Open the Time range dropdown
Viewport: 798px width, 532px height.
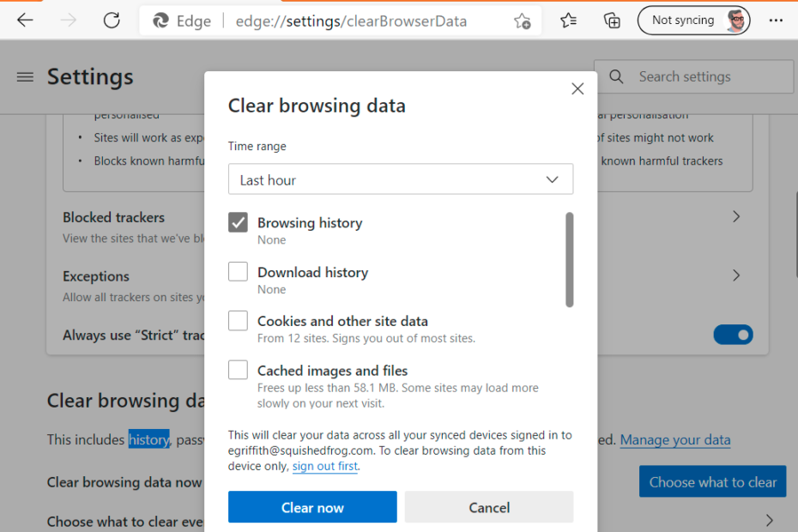pos(401,180)
